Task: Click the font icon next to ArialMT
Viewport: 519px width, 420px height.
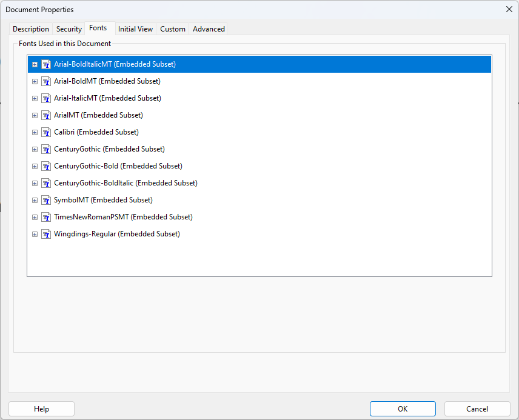Action: tap(46, 115)
